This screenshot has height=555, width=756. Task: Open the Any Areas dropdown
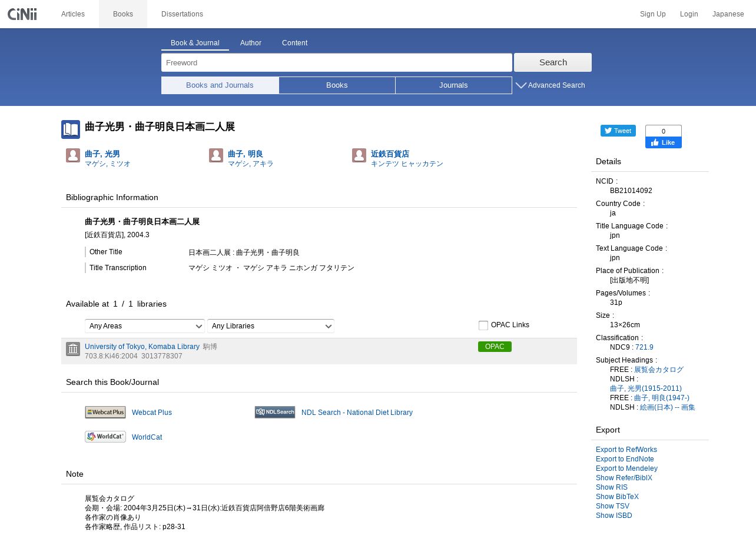pyautogui.click(x=145, y=326)
